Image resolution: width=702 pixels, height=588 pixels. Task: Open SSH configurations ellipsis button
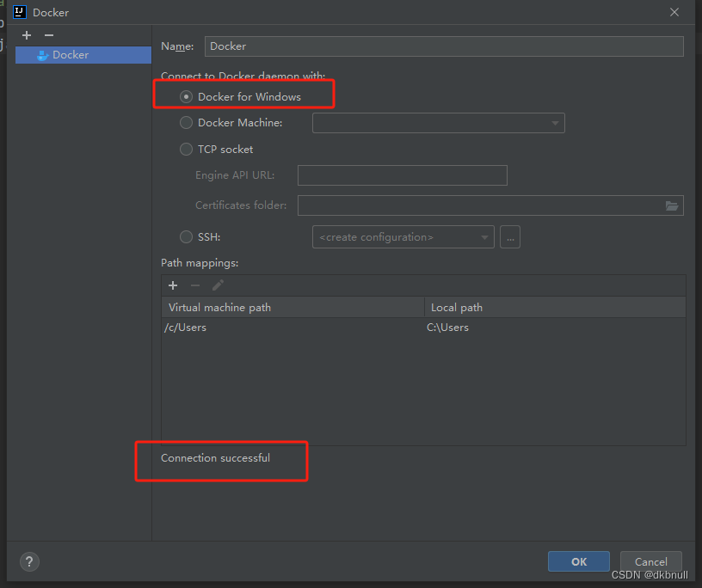(x=510, y=237)
